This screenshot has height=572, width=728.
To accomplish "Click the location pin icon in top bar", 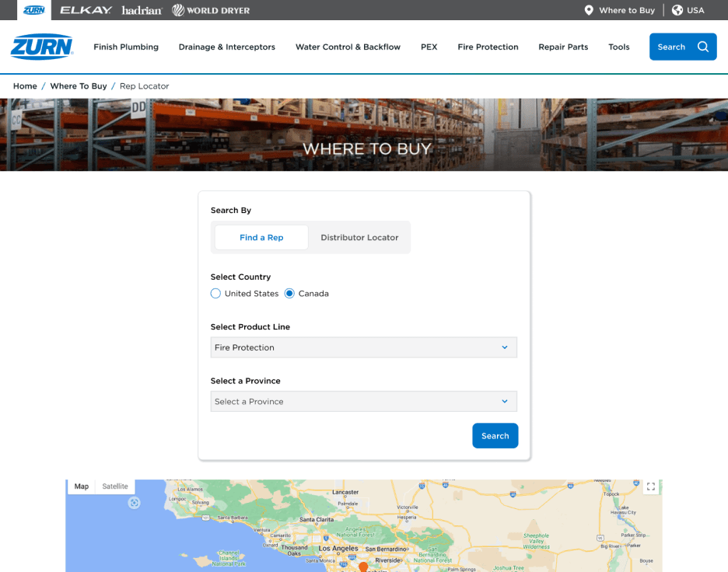I will click(x=588, y=10).
